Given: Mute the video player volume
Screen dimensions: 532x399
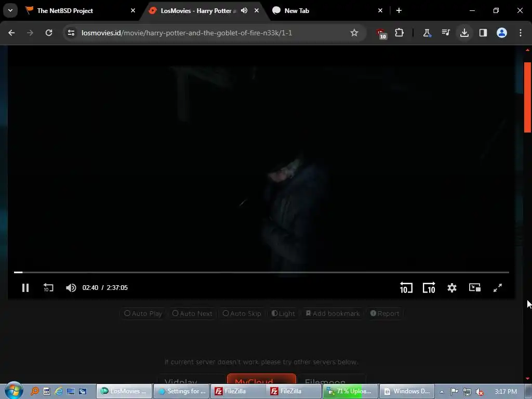Looking at the screenshot, I should click(x=71, y=288).
